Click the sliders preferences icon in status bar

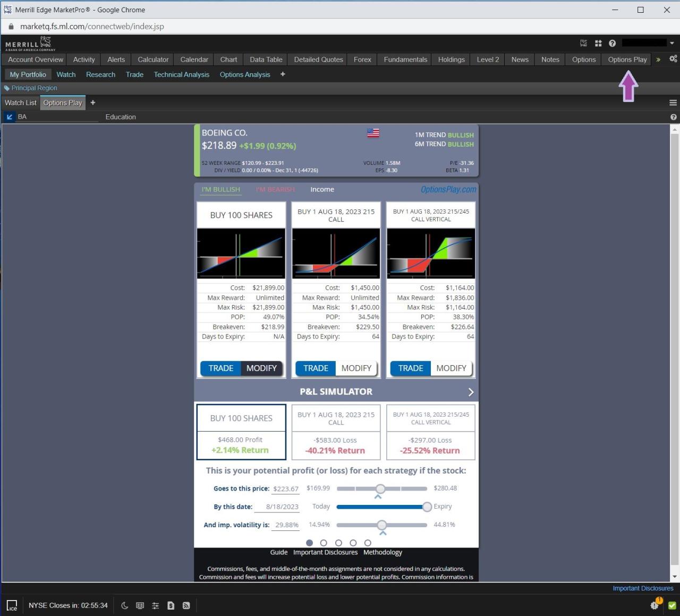[155, 605]
